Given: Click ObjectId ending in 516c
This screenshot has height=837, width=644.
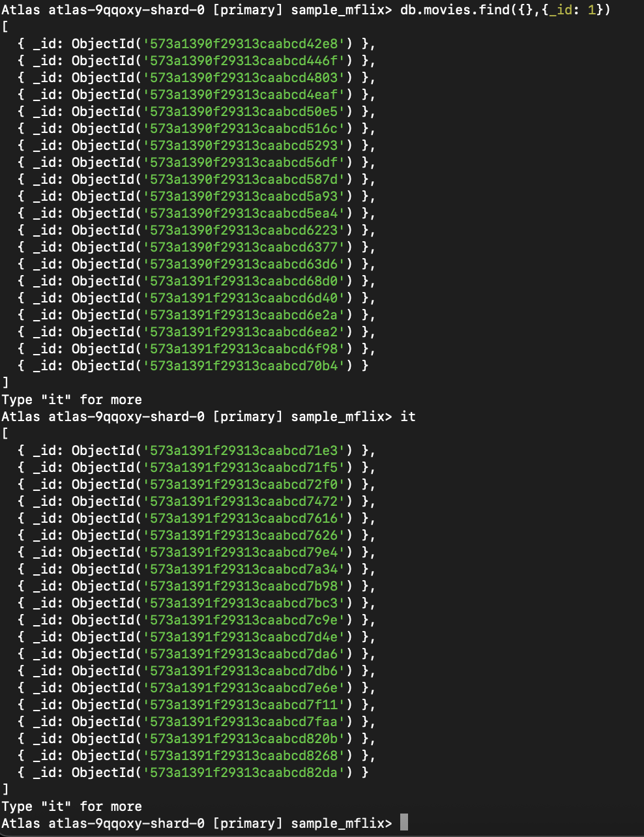Looking at the screenshot, I should point(212,128).
